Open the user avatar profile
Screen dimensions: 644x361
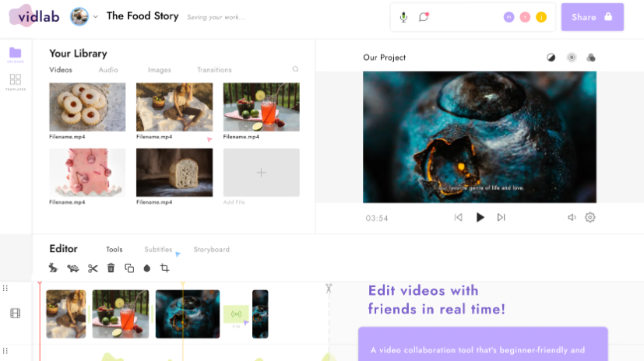79,17
